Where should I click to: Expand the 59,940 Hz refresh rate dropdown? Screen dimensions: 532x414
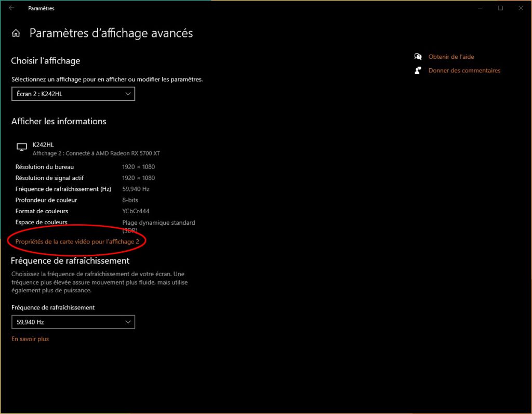point(73,322)
